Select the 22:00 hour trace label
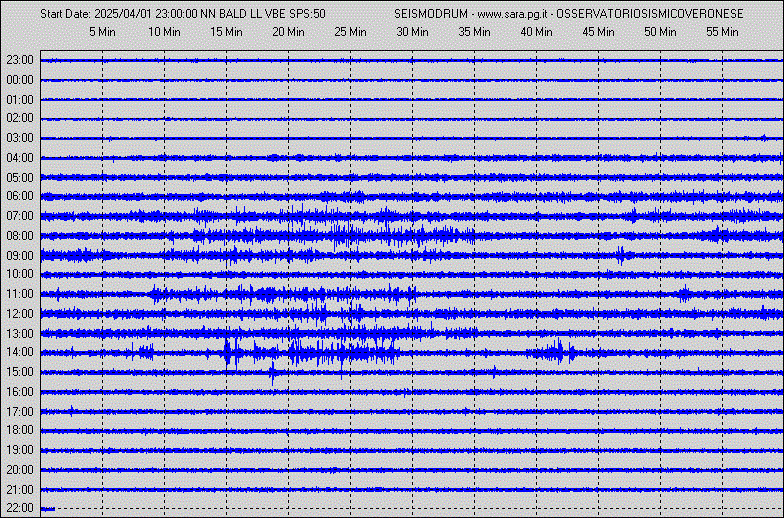 20,508
